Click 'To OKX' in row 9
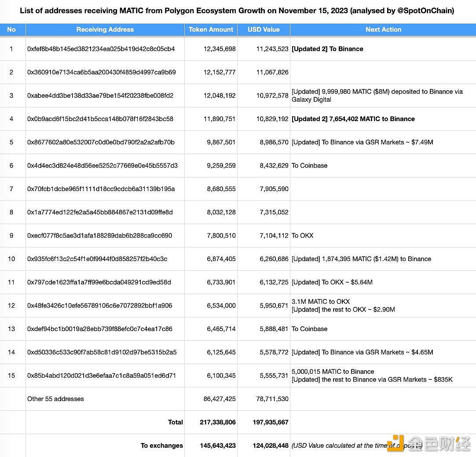Screen dimensions: 476x457 (x=302, y=236)
